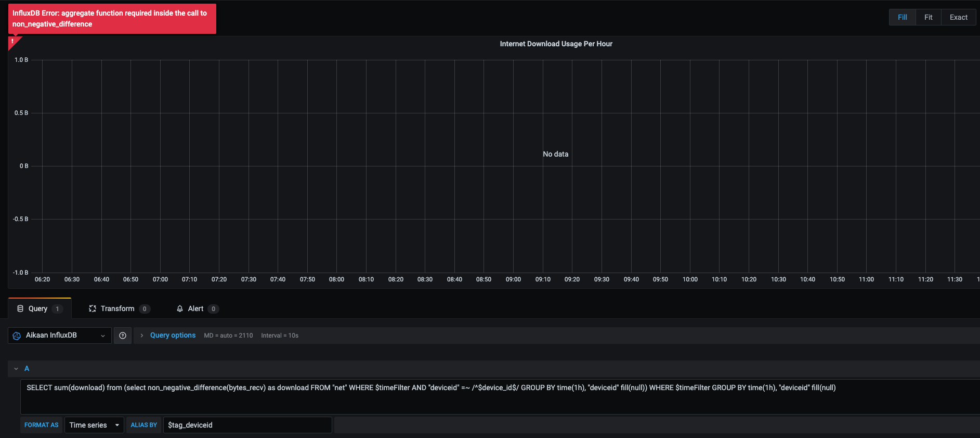This screenshot has height=438, width=980.
Task: Click the FORMAT AS label
Action: coord(41,425)
